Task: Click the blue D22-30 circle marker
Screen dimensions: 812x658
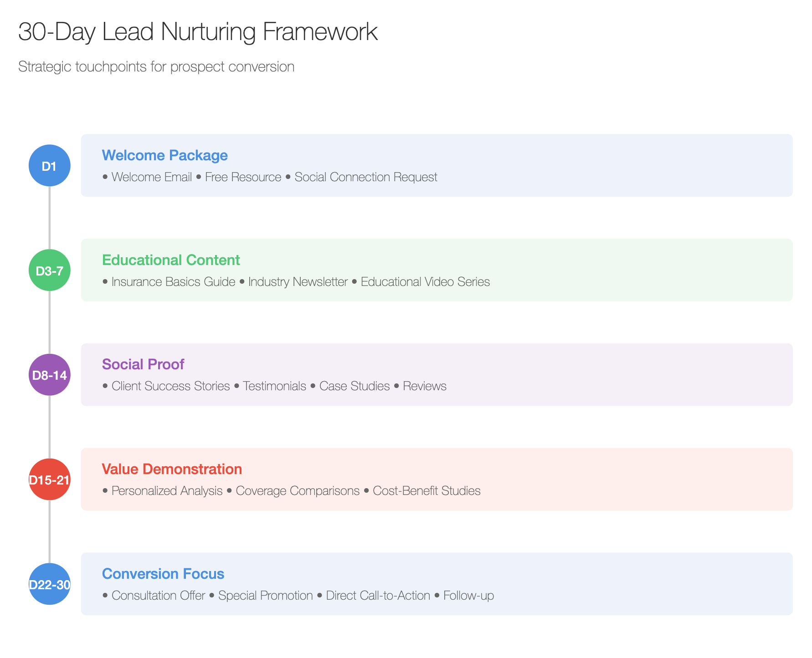Action: [x=49, y=584]
